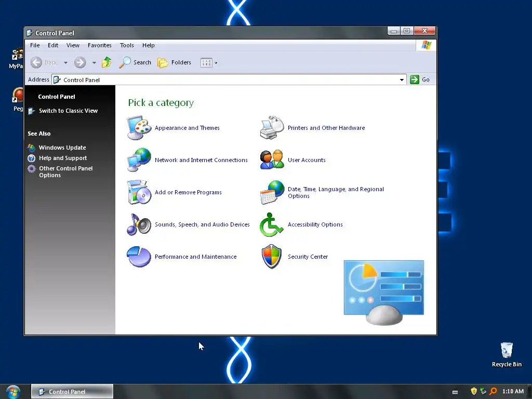Click the Windows Update link text
The height and width of the screenshot is (399, 532).
point(62,148)
